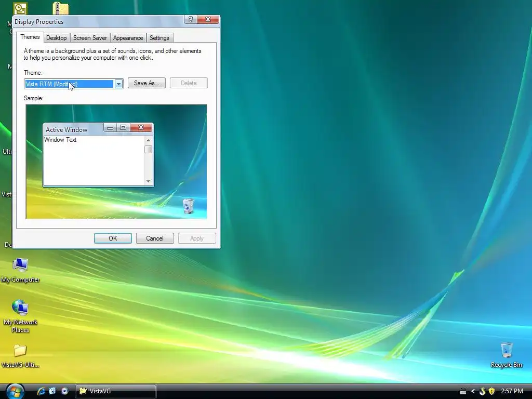The height and width of the screenshot is (399, 532).
Task: Open the Theme dropdown arrow
Action: (118, 84)
